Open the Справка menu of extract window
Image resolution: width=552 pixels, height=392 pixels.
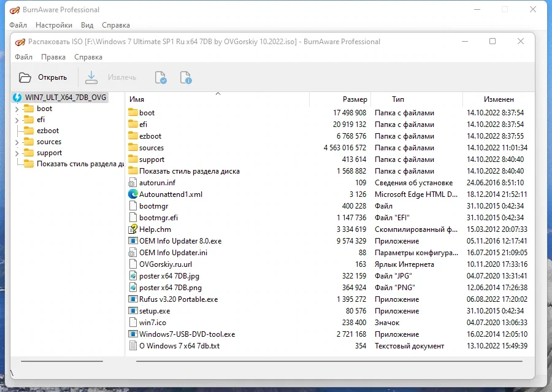[88, 57]
